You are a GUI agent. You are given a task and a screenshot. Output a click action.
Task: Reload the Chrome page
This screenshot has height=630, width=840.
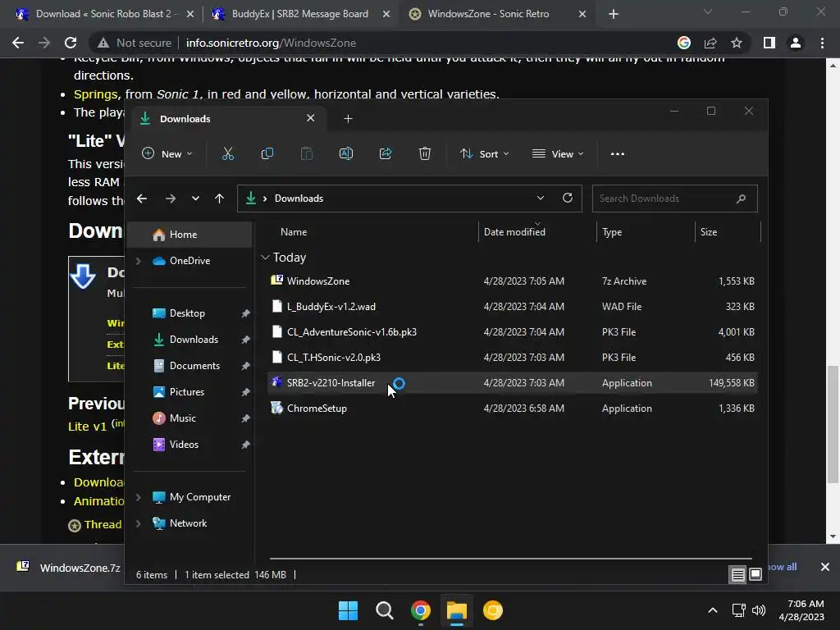(71, 43)
